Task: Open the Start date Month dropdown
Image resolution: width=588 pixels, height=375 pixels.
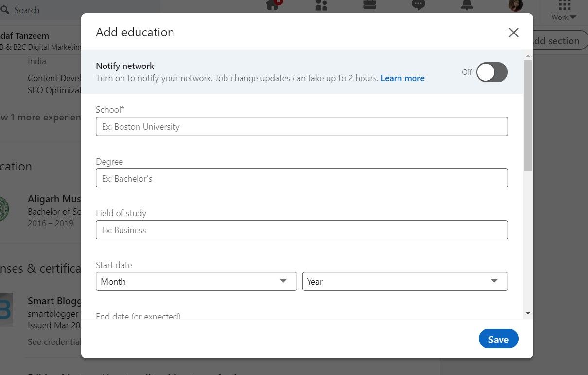Action: pyautogui.click(x=196, y=281)
